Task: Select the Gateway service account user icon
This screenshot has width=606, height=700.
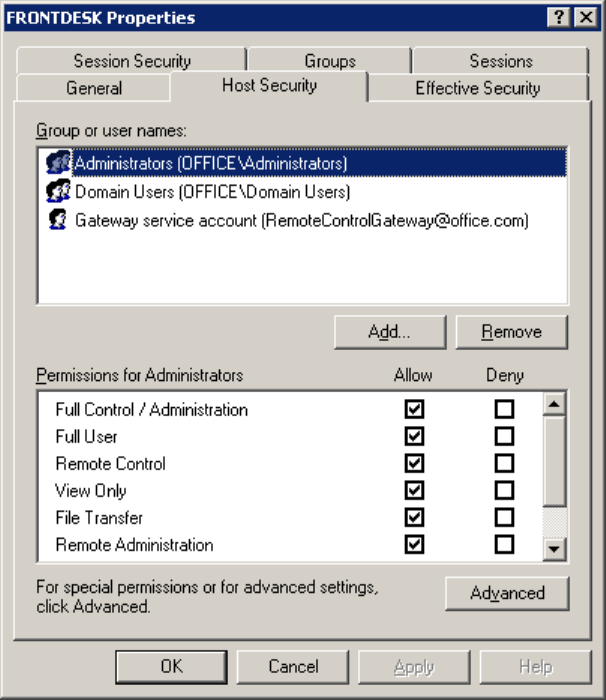Action: (x=58, y=220)
